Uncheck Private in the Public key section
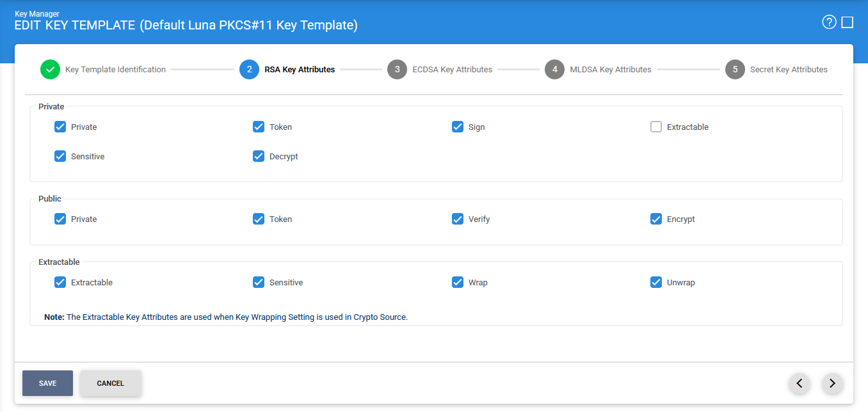This screenshot has width=868, height=412. pos(60,219)
